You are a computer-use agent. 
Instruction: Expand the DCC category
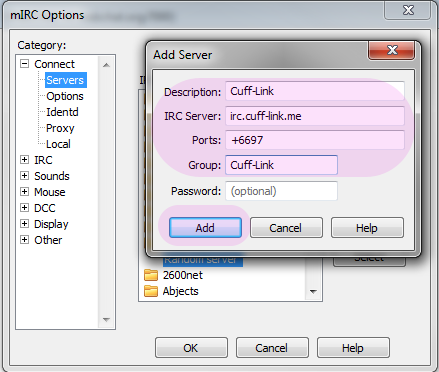[x=24, y=208]
